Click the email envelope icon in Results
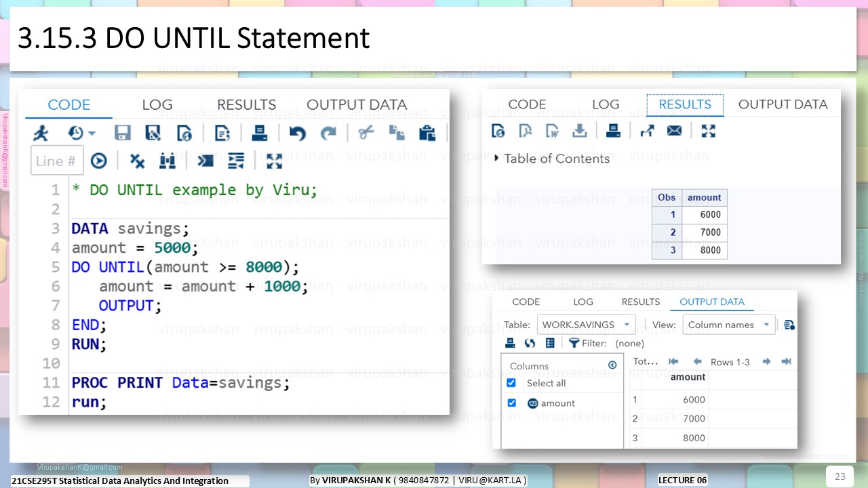This screenshot has width=868, height=488. [674, 130]
